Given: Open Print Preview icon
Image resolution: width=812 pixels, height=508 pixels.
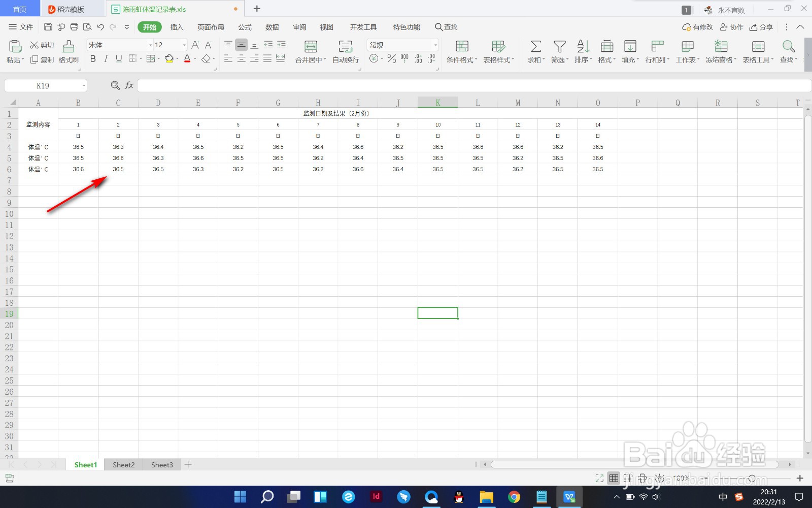Looking at the screenshot, I should pyautogui.click(x=87, y=27).
